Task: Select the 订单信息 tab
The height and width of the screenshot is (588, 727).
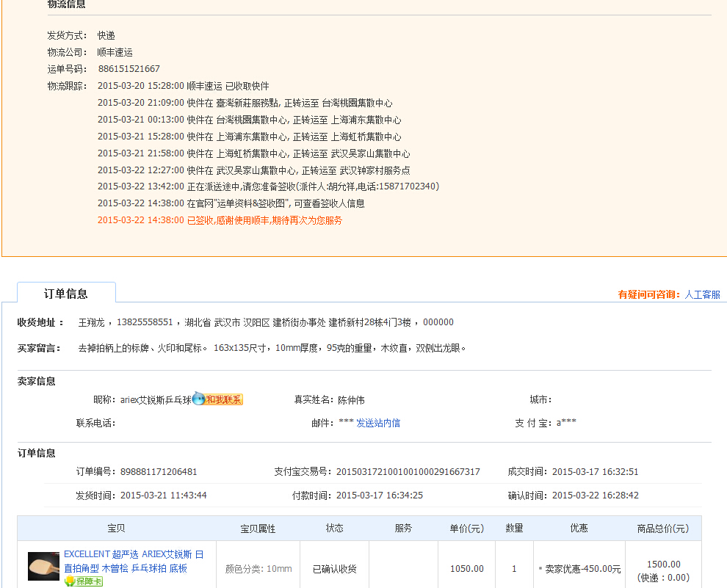Action: coord(66,294)
